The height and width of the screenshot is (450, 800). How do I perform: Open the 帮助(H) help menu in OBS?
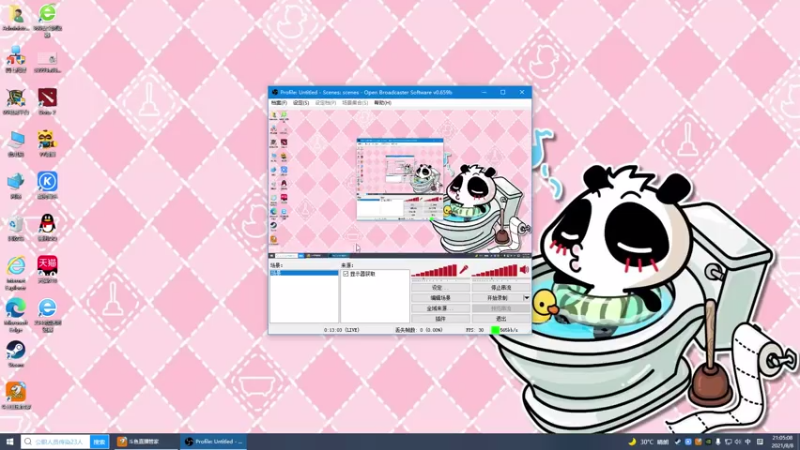tap(383, 103)
